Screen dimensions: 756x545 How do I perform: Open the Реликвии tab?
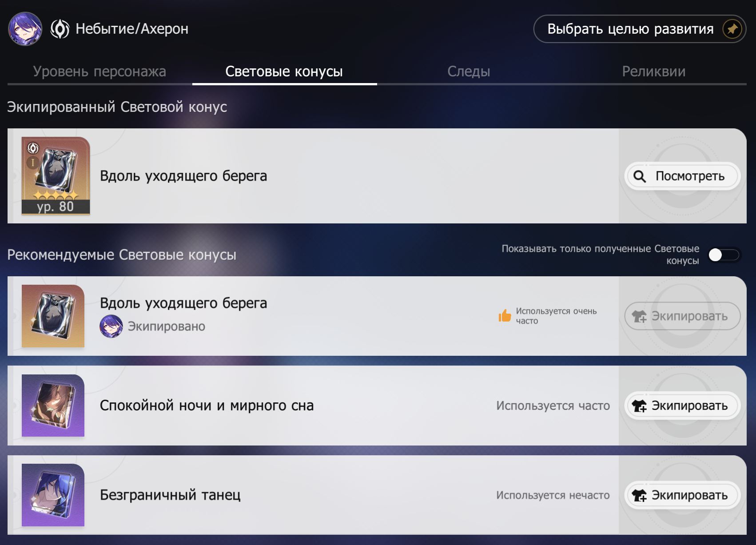click(x=654, y=72)
